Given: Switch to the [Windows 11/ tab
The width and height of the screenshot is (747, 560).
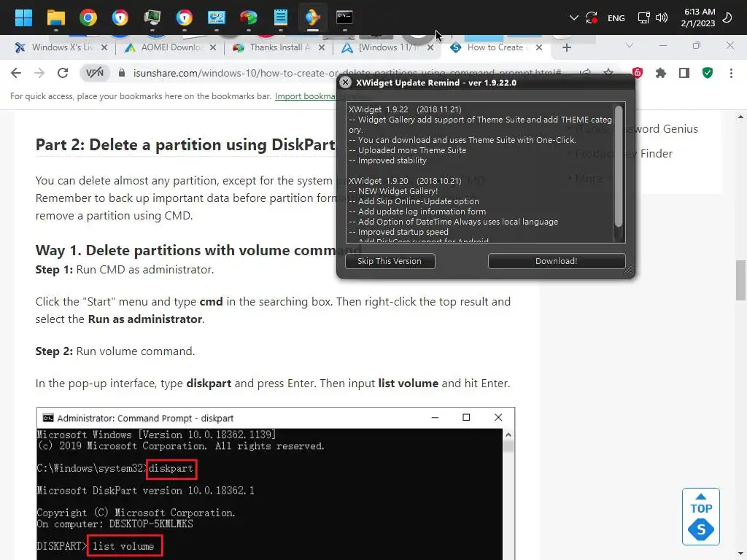Looking at the screenshot, I should pos(387,47).
